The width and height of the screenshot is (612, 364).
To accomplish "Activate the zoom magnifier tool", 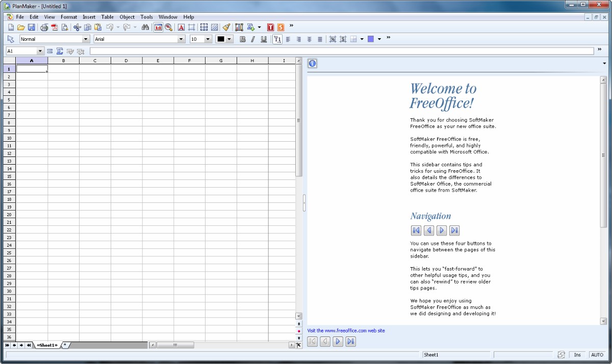I will pos(168,27).
